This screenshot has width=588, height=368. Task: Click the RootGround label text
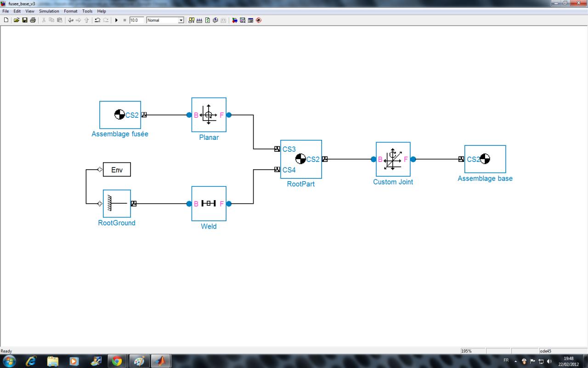[x=117, y=223]
